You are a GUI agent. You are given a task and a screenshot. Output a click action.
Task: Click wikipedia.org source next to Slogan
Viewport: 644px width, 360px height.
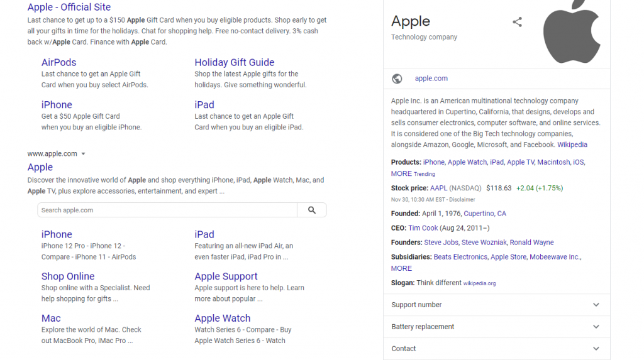point(479,283)
